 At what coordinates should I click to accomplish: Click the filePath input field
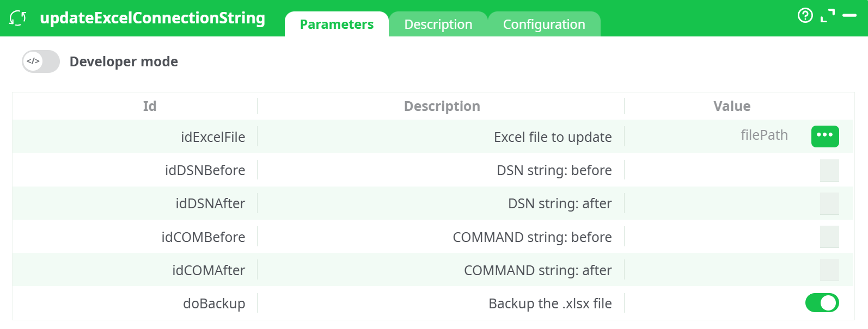click(x=765, y=135)
